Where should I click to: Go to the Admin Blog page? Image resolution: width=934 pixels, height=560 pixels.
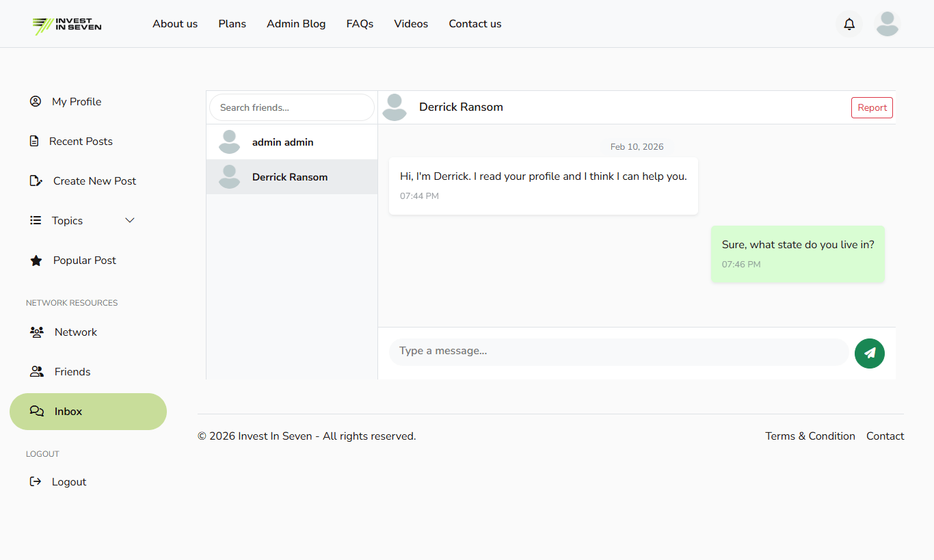tap(296, 24)
